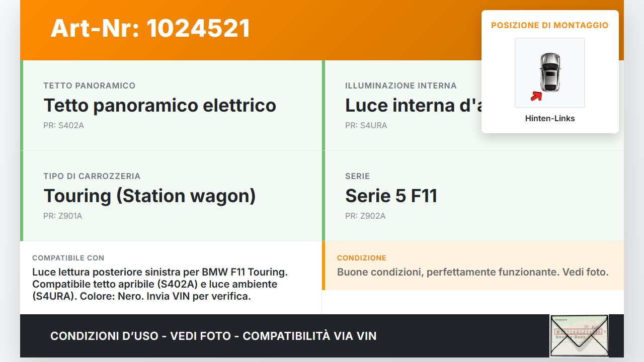Image resolution: width=644 pixels, height=362 pixels.
Task: Click the Posizione di Montaggio heading
Action: point(550,26)
